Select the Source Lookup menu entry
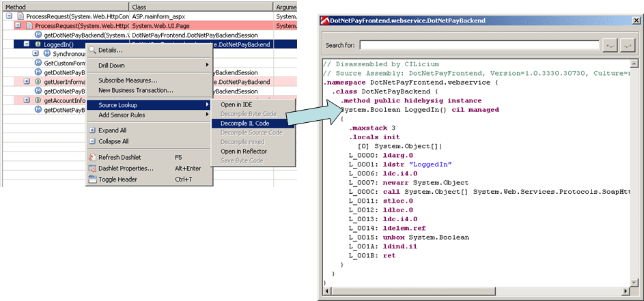Image resolution: width=644 pixels, height=301 pixels. point(149,106)
